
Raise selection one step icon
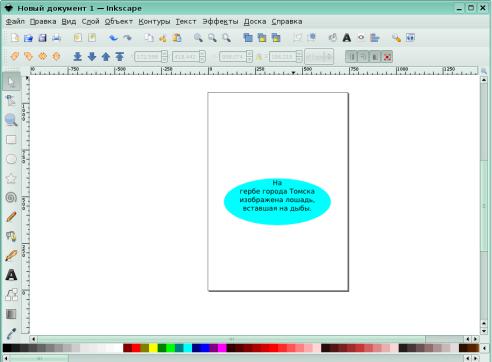(106, 56)
